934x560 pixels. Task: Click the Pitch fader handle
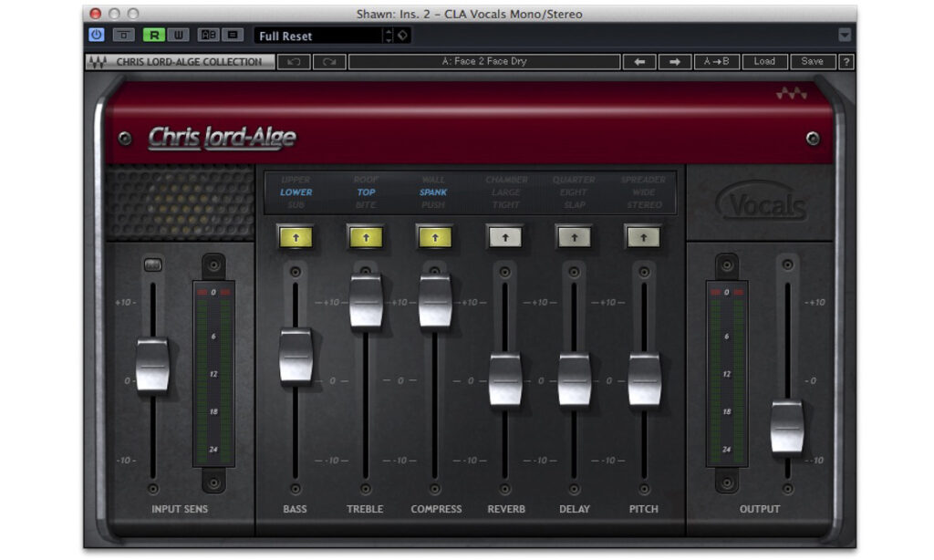pos(644,379)
